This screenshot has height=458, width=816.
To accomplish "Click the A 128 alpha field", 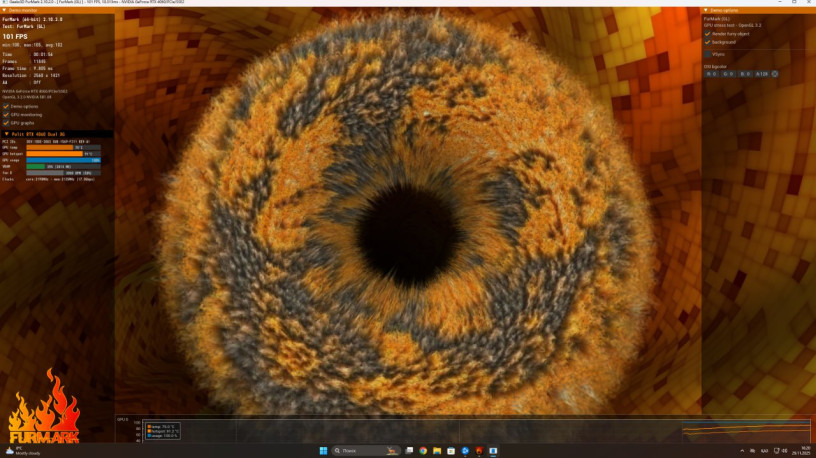I will click(761, 73).
